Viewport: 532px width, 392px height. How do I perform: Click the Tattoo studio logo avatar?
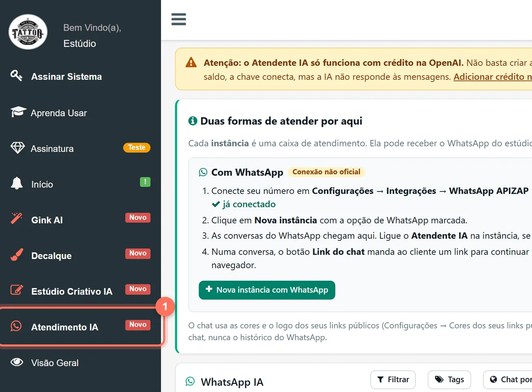[x=28, y=32]
